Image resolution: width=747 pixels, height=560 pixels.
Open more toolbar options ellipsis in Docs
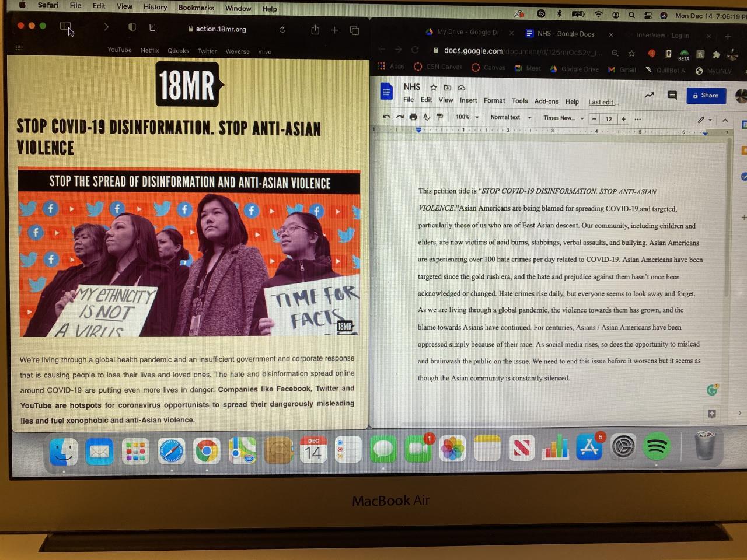(x=638, y=119)
